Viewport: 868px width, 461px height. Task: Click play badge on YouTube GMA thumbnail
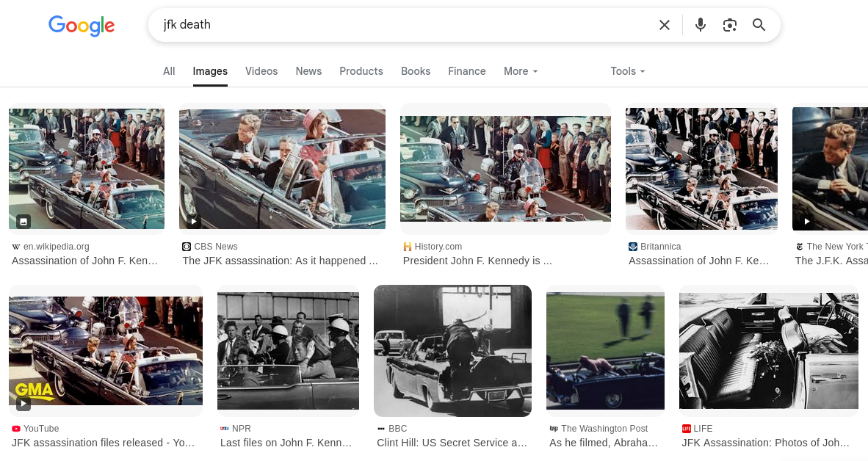coord(23,404)
